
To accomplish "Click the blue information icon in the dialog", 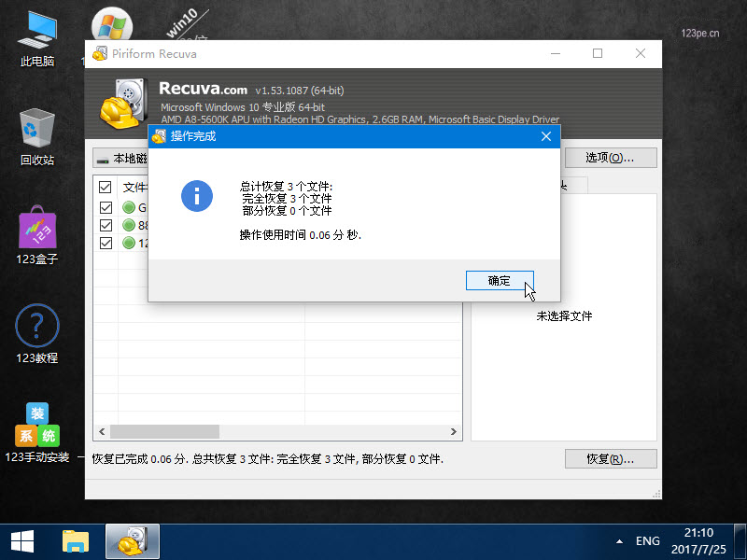I will tap(196, 195).
